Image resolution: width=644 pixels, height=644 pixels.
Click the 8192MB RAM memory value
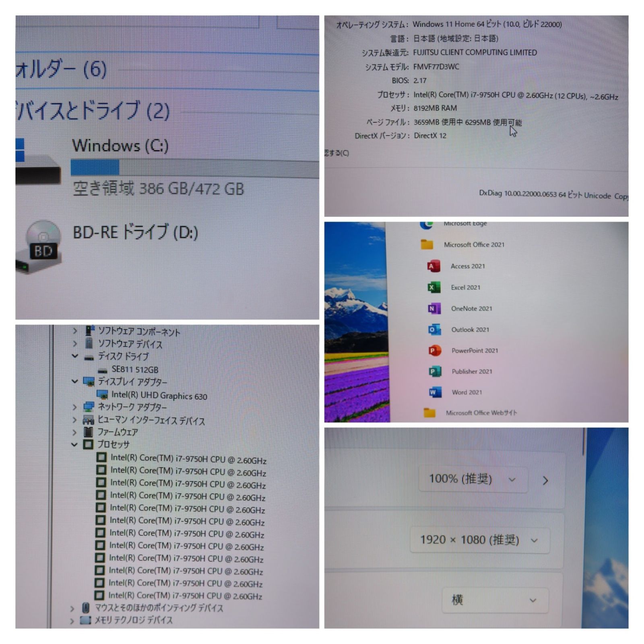[x=435, y=108]
